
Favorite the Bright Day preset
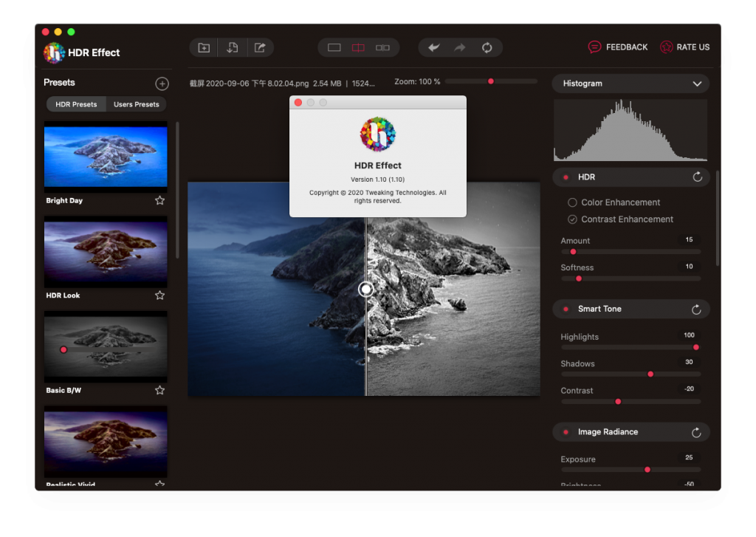pos(159,200)
